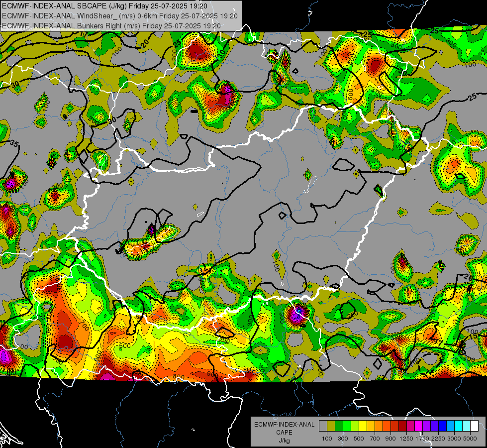Click the 15 wind shear contour label
Image resolution: width=487 pixels, height=448 pixels.
(x=473, y=336)
